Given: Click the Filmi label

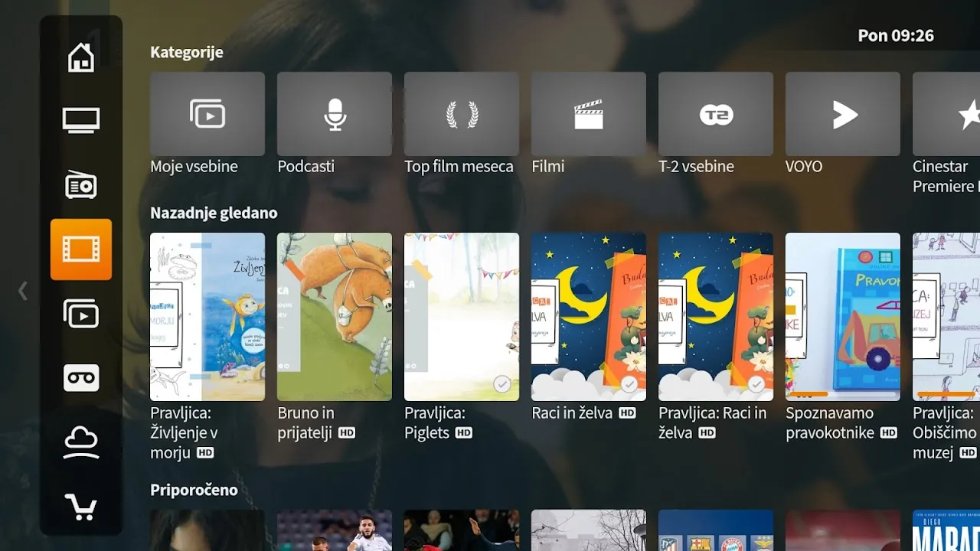Looking at the screenshot, I should pyautogui.click(x=547, y=166).
